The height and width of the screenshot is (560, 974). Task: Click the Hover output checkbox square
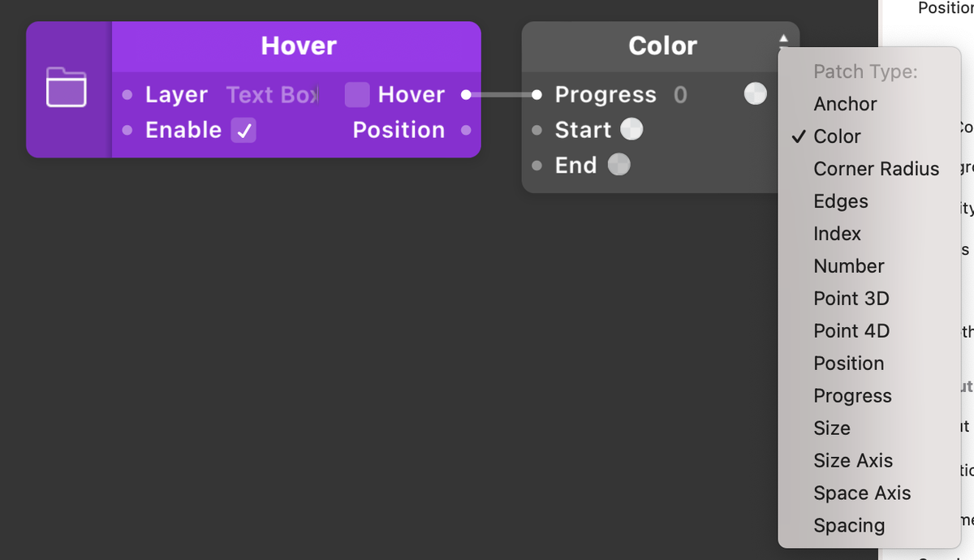357,95
